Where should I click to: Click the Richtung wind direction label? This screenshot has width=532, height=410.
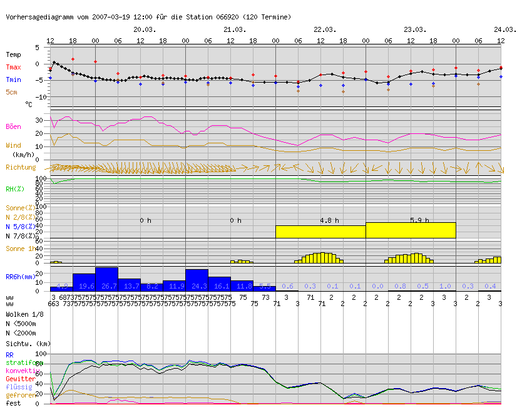tap(21, 167)
